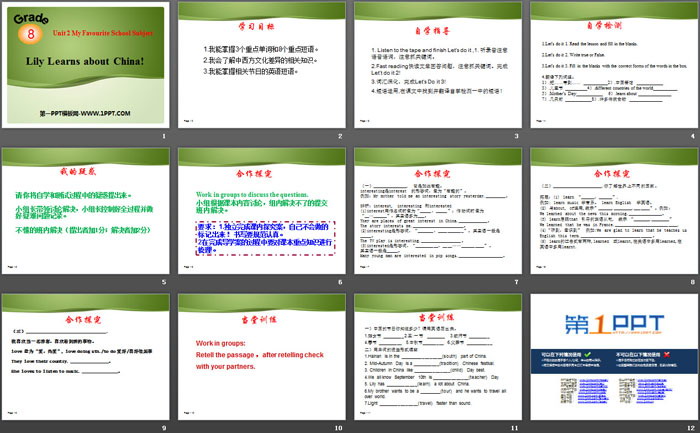The width and height of the screenshot is (700, 433).
Task: Open slide 10 with Retell the passage text
Action: click(x=262, y=357)
